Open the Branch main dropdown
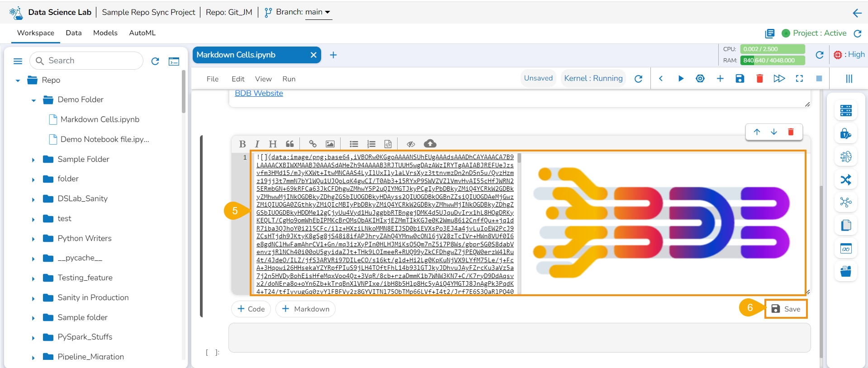 tap(318, 12)
